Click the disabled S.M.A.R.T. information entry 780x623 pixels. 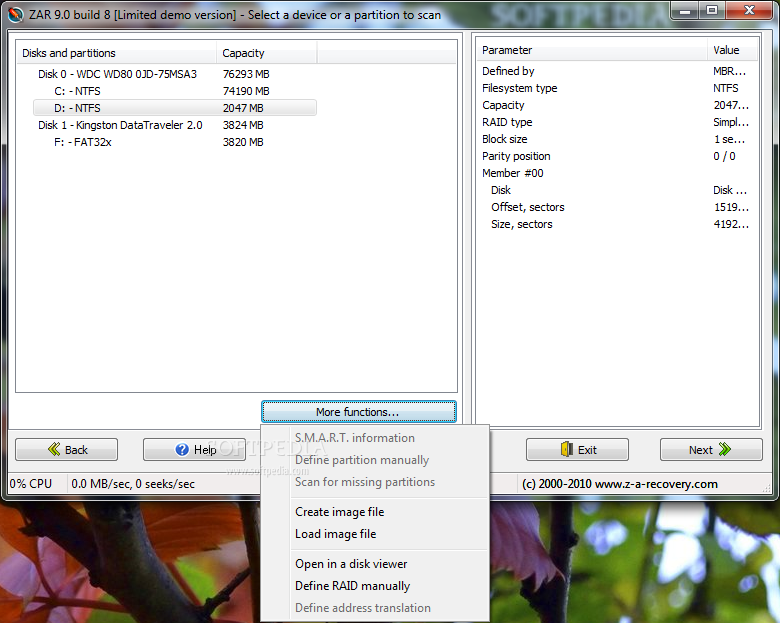355,438
